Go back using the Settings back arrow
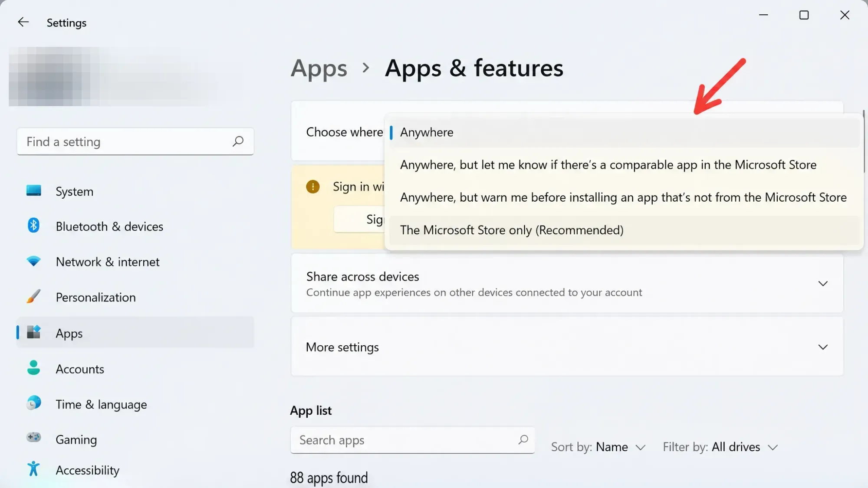The width and height of the screenshot is (868, 488). [x=23, y=22]
